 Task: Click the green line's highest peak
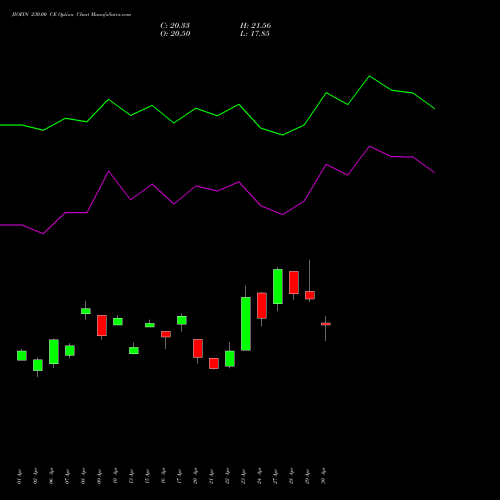pos(369,76)
